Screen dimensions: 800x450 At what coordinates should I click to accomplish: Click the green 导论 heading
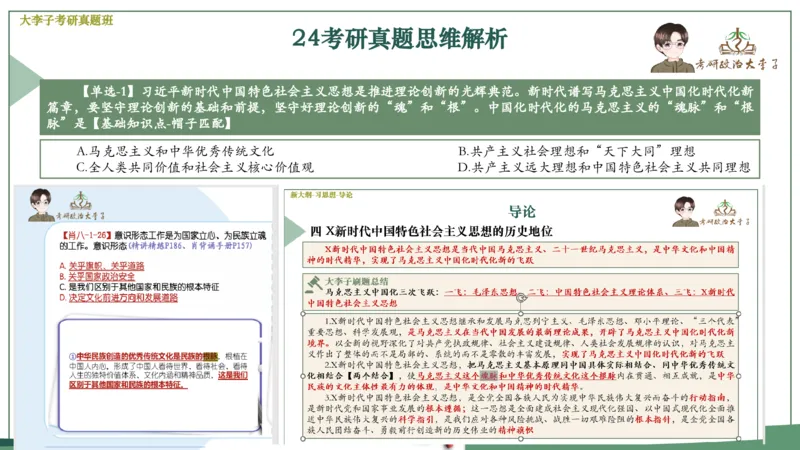coord(521,212)
